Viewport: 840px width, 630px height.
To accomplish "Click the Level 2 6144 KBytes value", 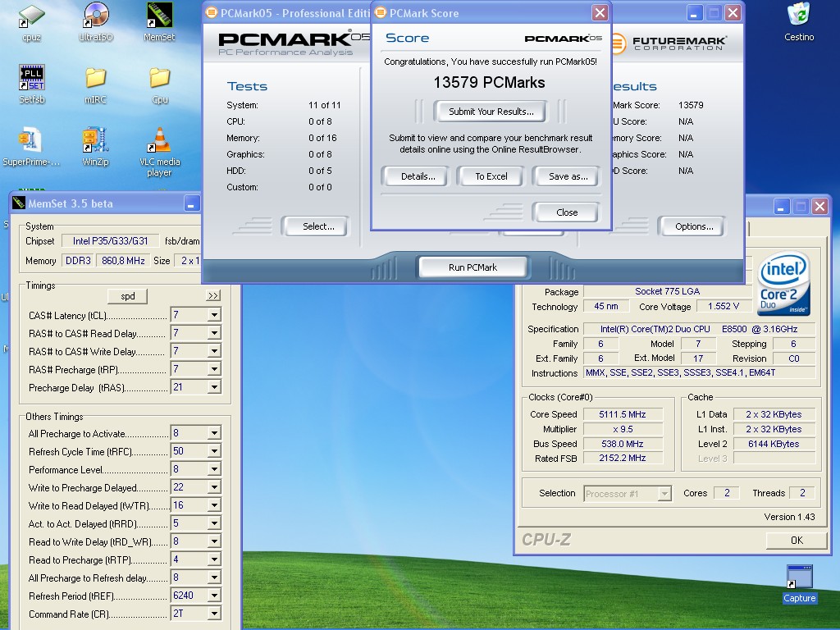I will 774,444.
